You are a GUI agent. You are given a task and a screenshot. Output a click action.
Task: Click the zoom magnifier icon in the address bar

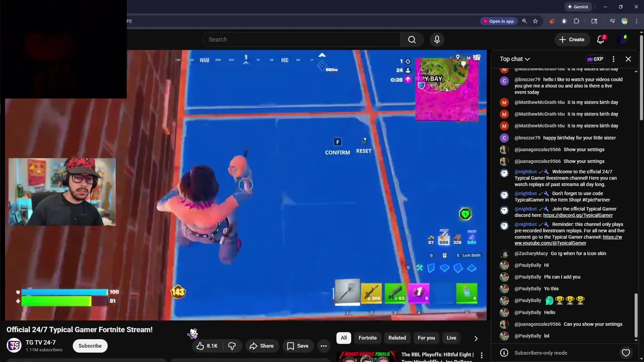tap(524, 21)
